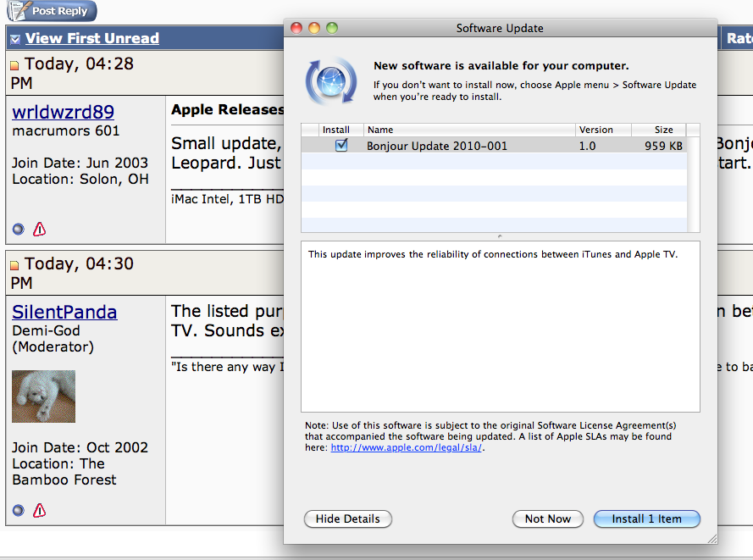
Task: Click the resize grip of Software Update window
Action: (712, 539)
